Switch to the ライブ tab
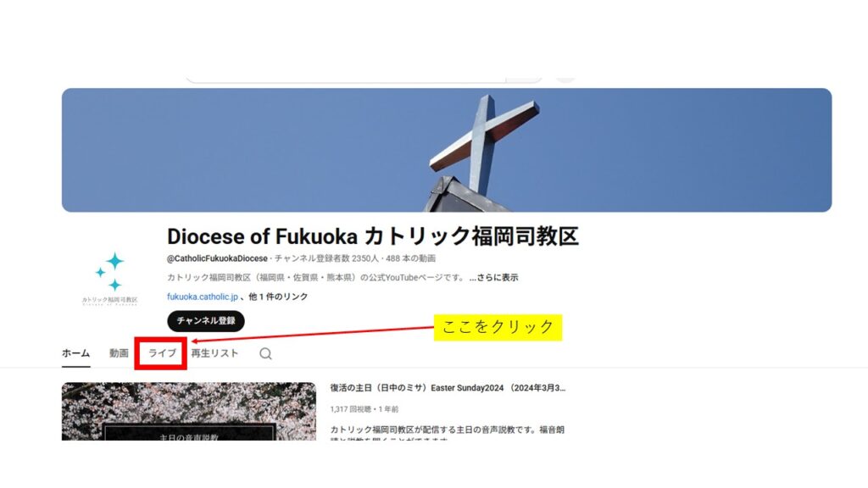Screen dimensions: 868x488 point(162,353)
